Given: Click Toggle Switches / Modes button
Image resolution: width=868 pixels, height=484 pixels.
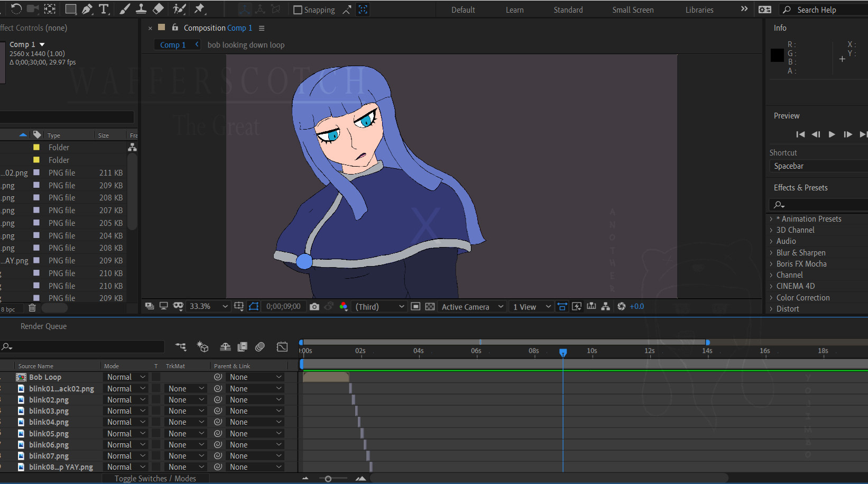Looking at the screenshot, I should pyautogui.click(x=155, y=479).
